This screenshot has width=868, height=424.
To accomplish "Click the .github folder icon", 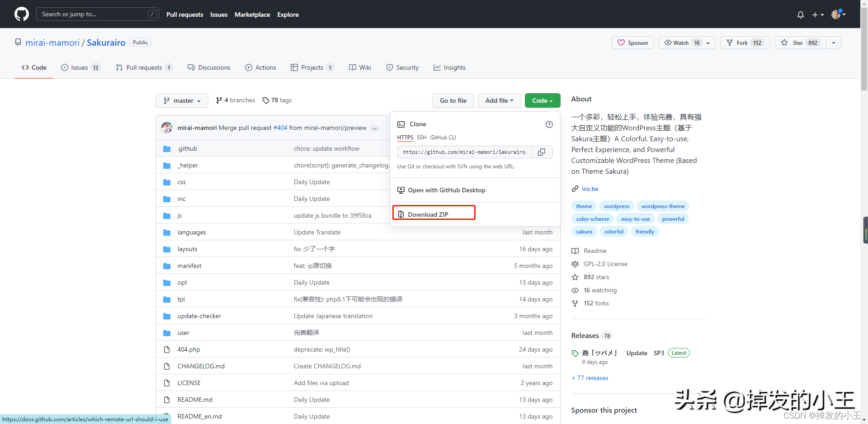I will coord(167,148).
